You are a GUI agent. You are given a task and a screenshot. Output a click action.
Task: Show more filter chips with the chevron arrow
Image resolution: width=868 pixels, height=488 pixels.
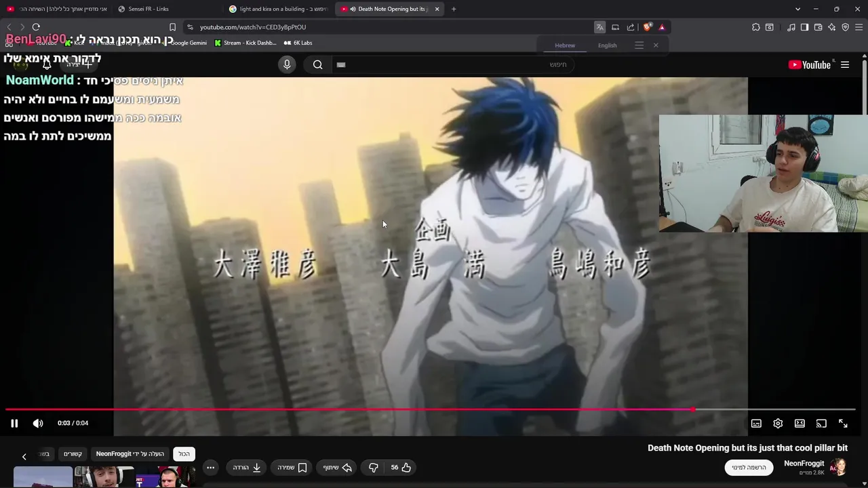[24, 456]
